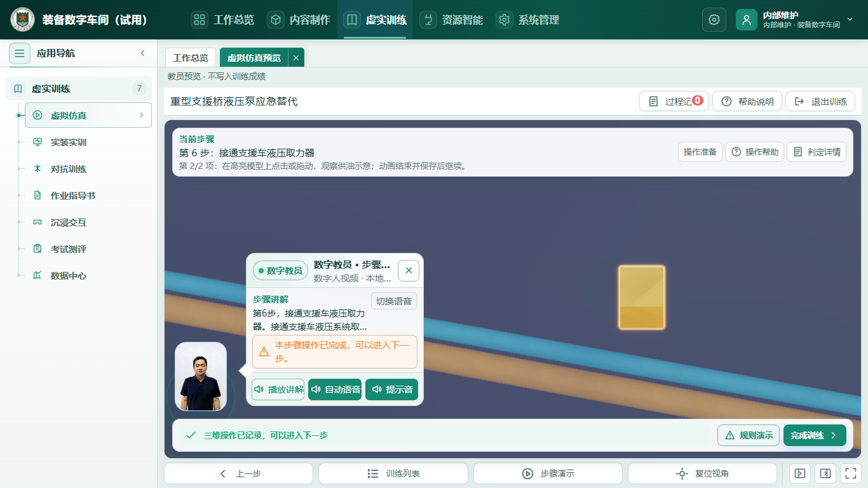Close the 数字教员 popup with X button
This screenshot has width=868, height=488.
(409, 271)
